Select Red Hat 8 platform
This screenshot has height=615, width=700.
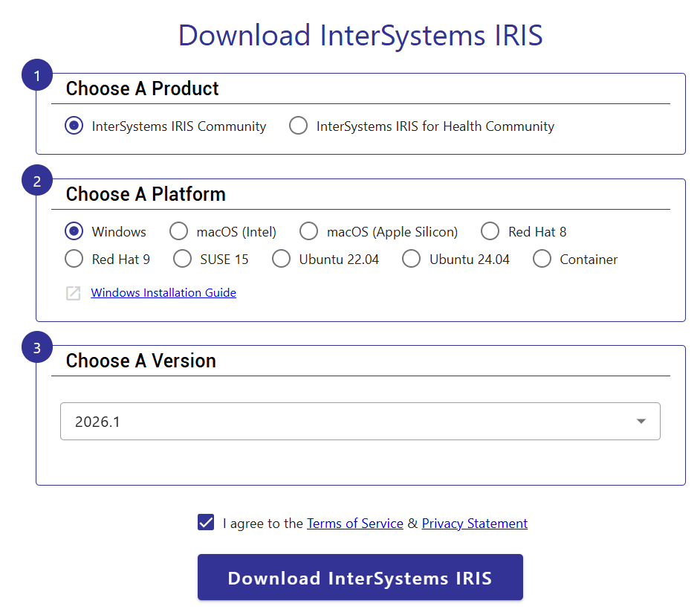coord(490,231)
